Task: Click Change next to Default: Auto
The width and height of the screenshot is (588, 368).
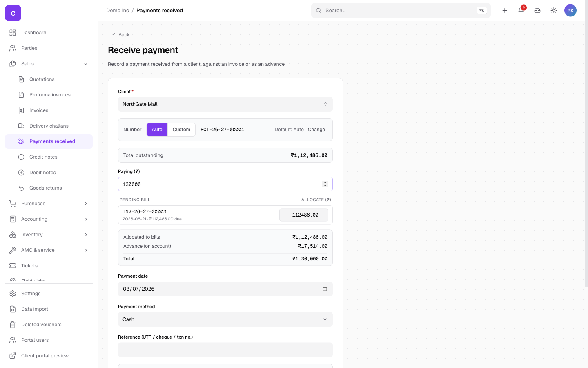Action: click(316, 130)
